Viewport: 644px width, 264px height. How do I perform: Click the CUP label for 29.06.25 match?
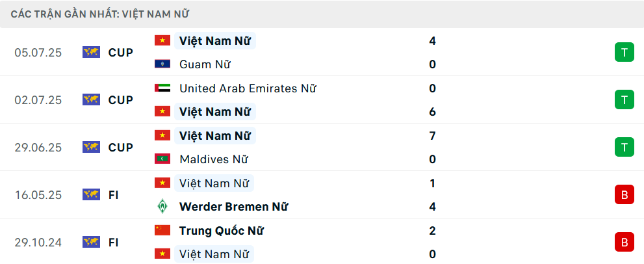121,148
